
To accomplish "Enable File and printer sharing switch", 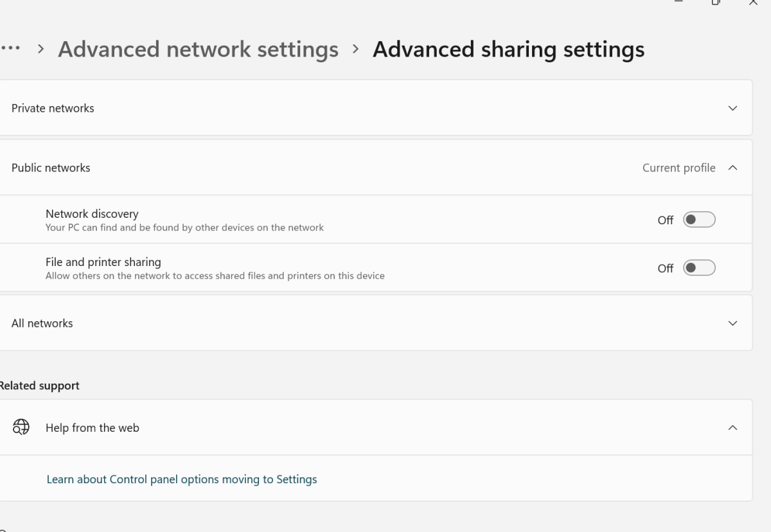I will 699,268.
